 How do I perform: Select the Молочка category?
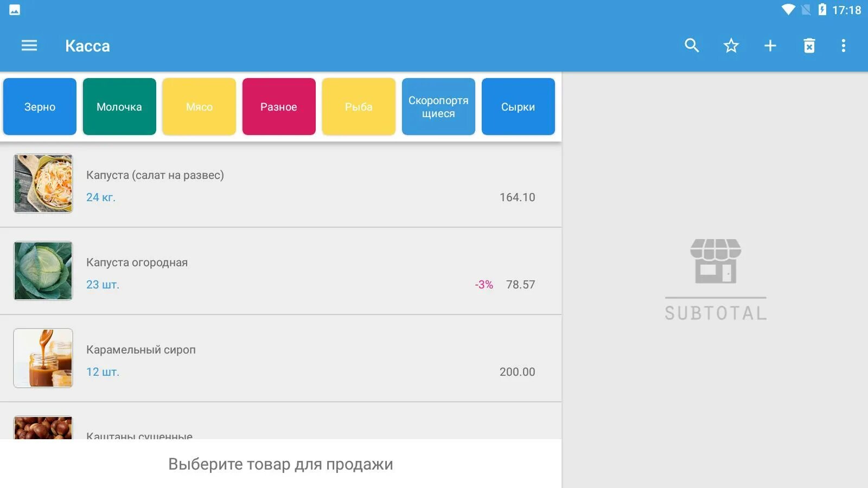pos(119,106)
